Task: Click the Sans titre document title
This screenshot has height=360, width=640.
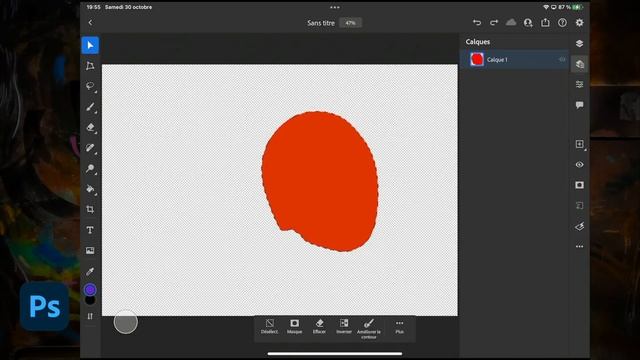Action: click(x=321, y=23)
